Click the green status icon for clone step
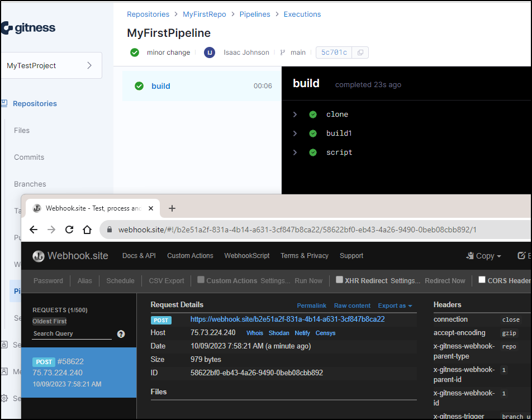The image size is (532, 420). click(x=313, y=114)
